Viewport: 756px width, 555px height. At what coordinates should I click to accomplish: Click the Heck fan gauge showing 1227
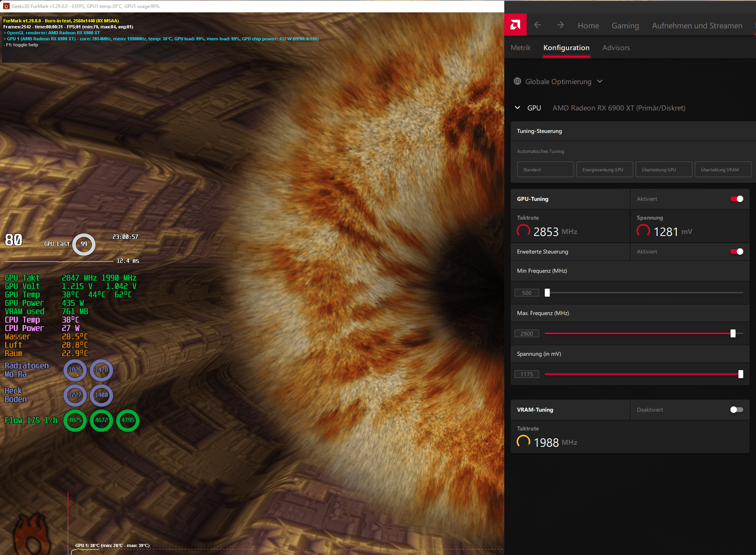pos(75,395)
